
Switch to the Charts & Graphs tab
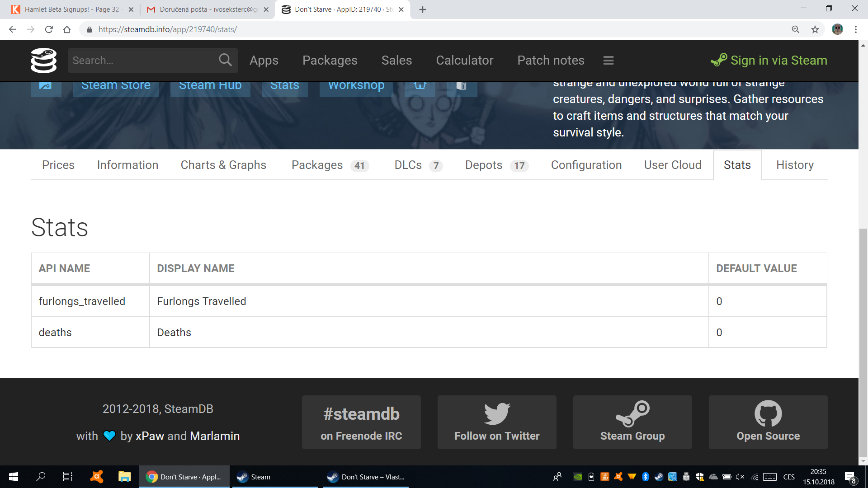point(223,165)
